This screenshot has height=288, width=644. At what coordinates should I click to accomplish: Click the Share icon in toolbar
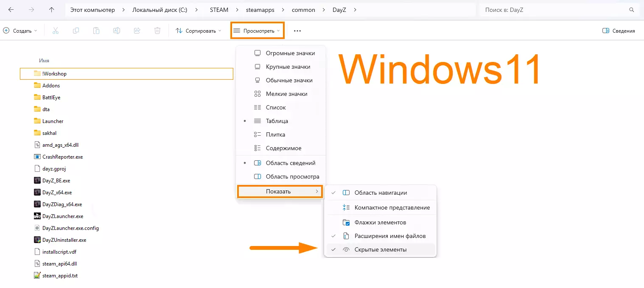[x=137, y=31]
